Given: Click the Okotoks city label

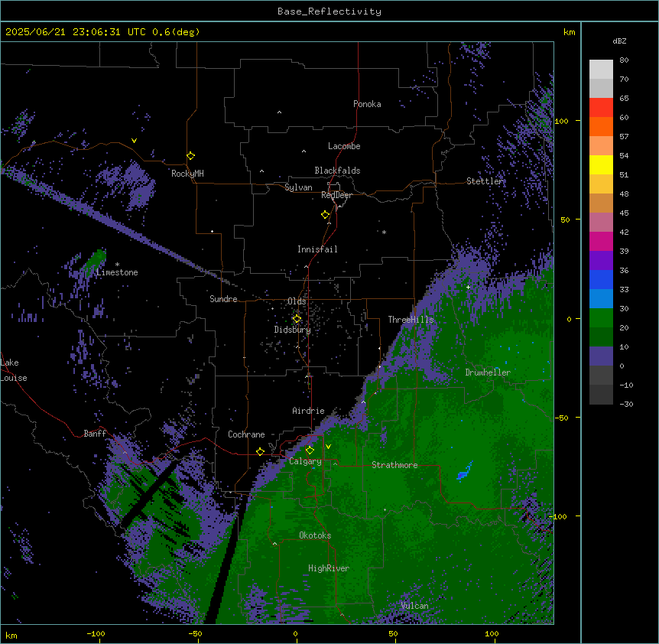Looking at the screenshot, I should tap(315, 535).
